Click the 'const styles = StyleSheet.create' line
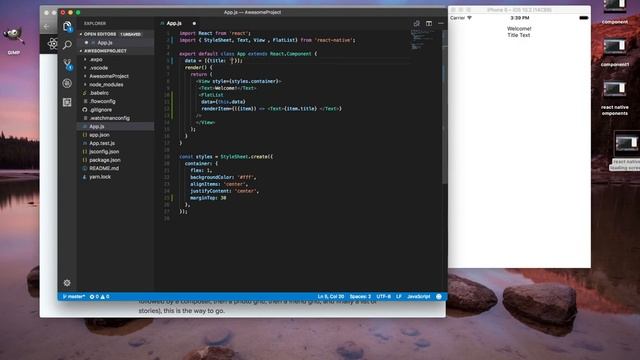Image resolution: width=640 pixels, height=360 pixels. coord(226,157)
